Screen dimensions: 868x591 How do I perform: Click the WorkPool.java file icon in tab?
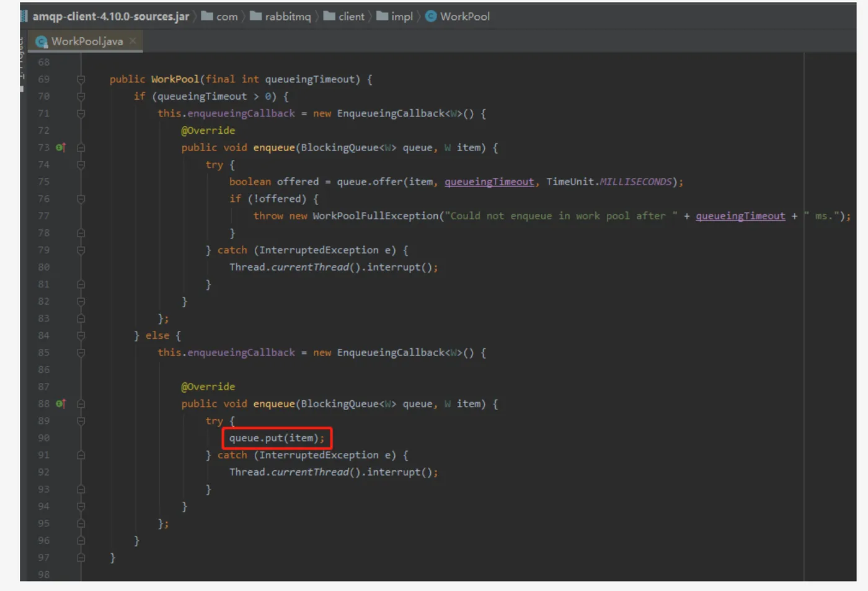tap(42, 42)
